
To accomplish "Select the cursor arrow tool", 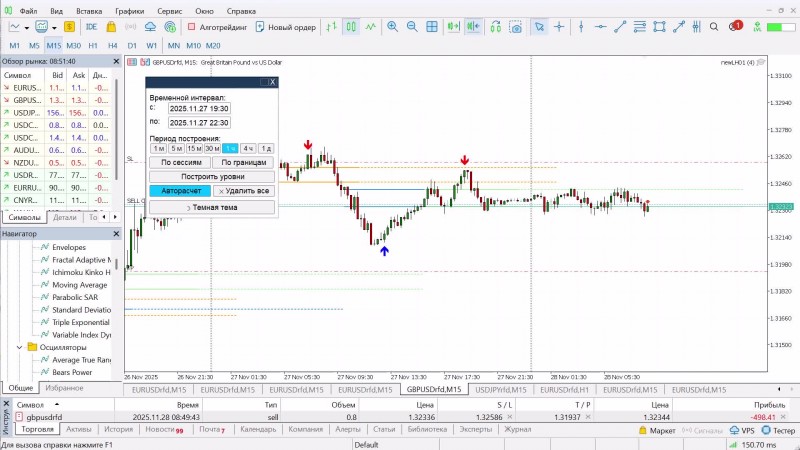I will click(x=539, y=27).
